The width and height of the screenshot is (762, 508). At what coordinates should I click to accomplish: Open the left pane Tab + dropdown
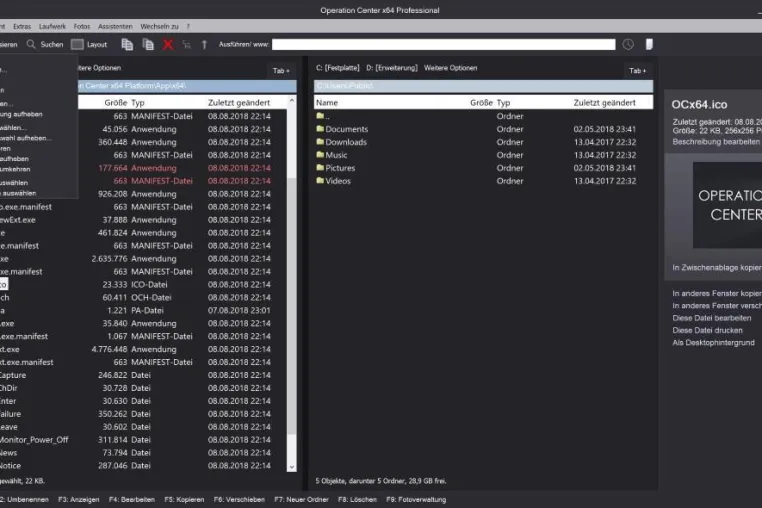click(x=281, y=70)
